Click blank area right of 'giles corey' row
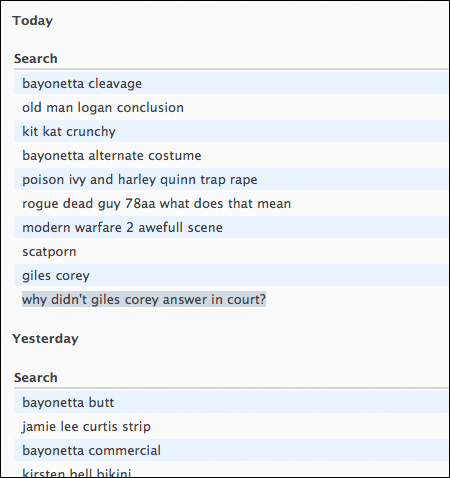Screen dimensions: 450x478 (x=267, y=275)
